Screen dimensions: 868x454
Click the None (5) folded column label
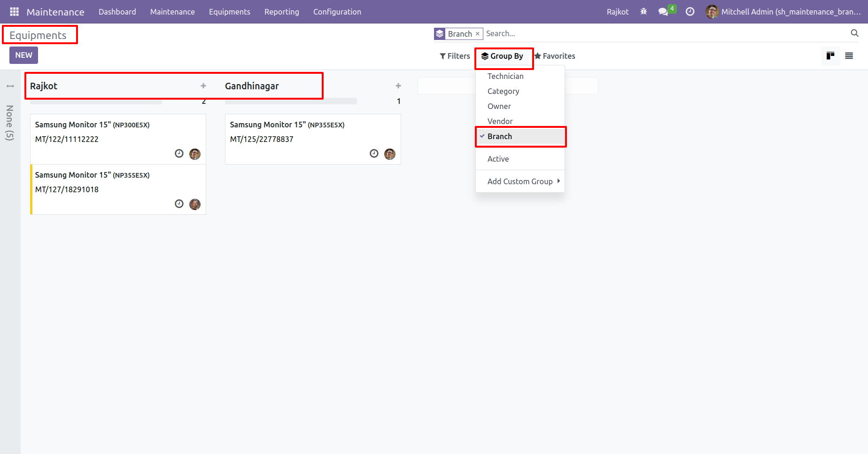(x=10, y=123)
